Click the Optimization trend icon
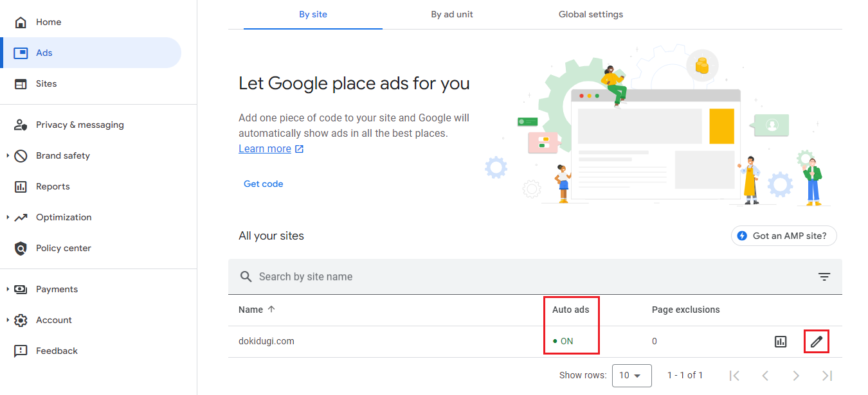This screenshot has height=395, width=868. 21,218
